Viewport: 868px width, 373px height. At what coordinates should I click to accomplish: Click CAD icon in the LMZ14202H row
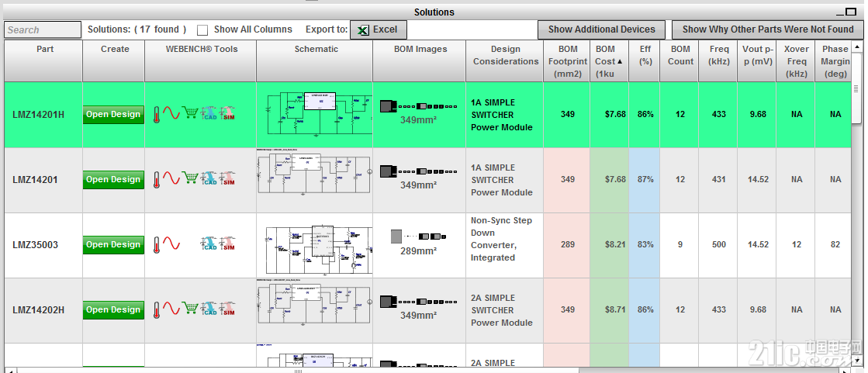209,309
